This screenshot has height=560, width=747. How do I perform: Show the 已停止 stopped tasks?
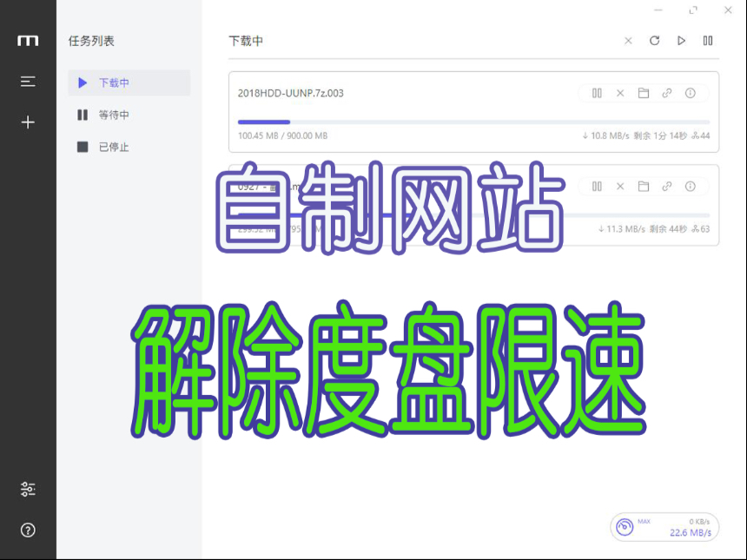pos(129,147)
